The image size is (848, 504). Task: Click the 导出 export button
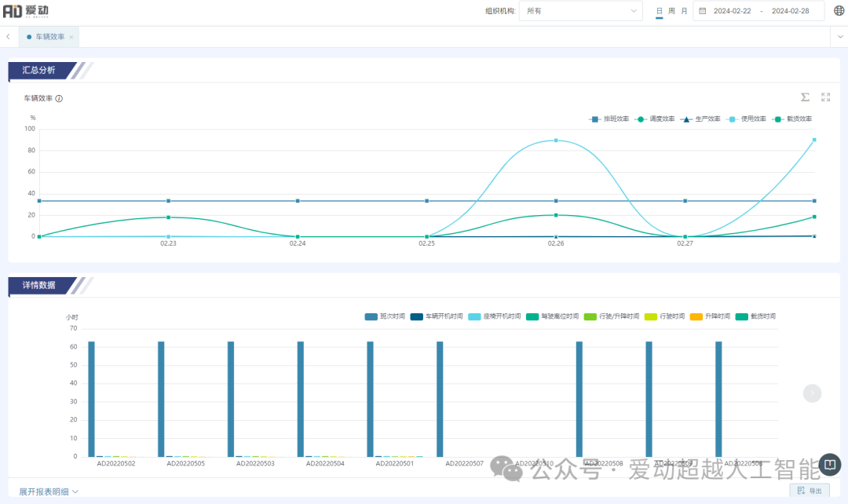(809, 491)
